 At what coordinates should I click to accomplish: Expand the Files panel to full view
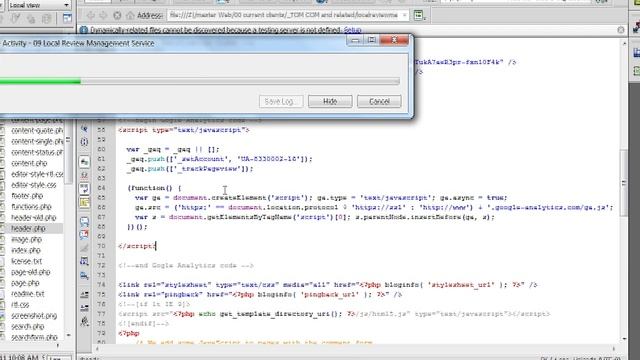click(x=67, y=18)
